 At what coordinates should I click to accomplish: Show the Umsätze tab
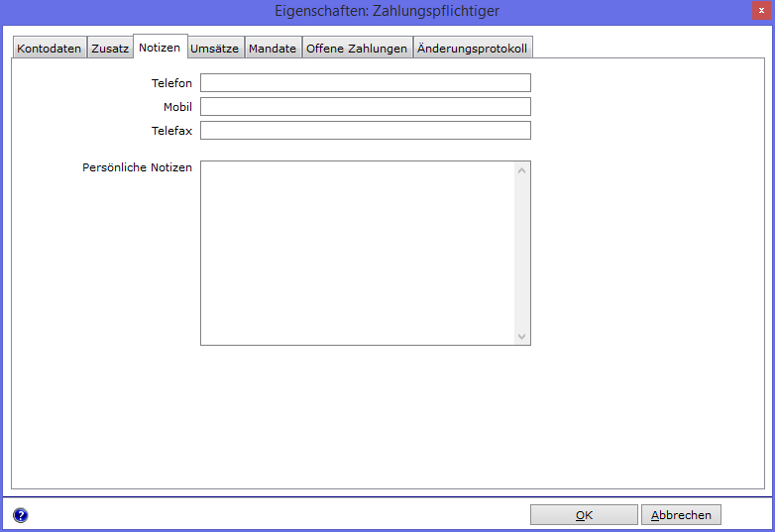click(x=214, y=49)
